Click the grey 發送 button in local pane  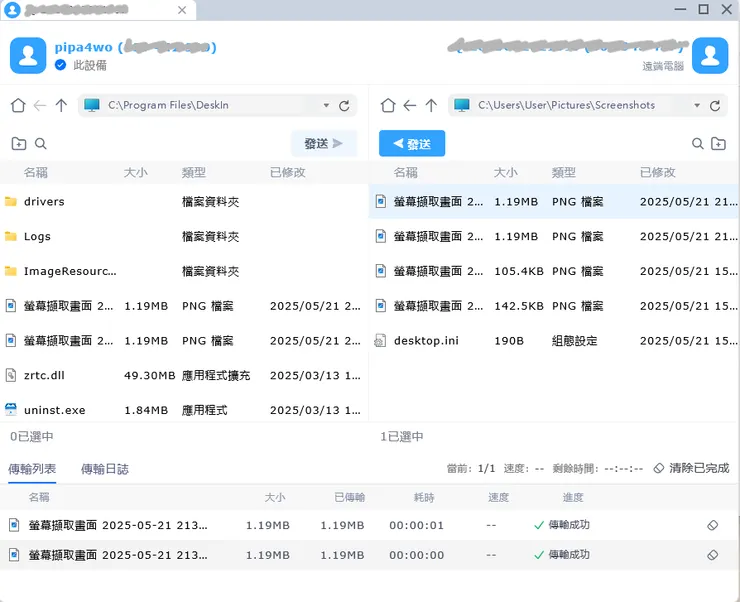pyautogui.click(x=324, y=143)
